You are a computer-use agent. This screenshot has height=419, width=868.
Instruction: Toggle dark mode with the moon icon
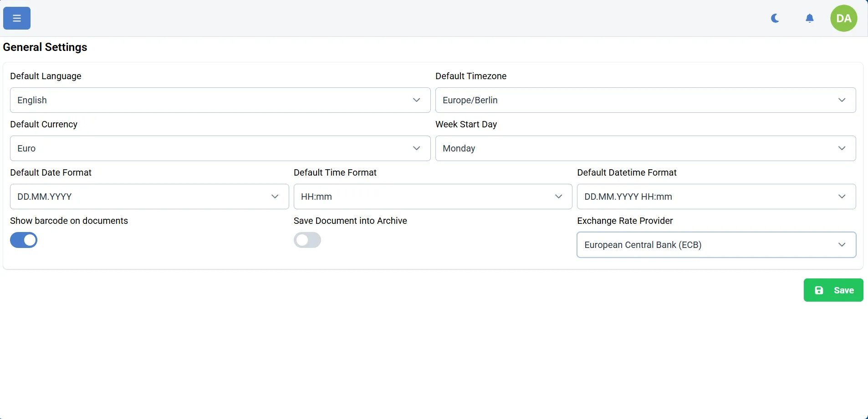point(775,18)
